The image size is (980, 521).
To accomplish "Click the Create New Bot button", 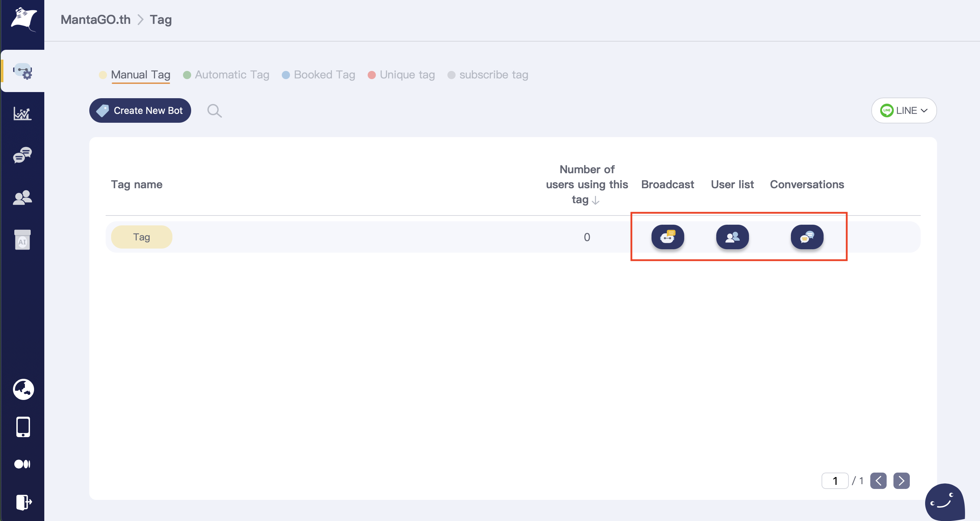I will coord(140,110).
